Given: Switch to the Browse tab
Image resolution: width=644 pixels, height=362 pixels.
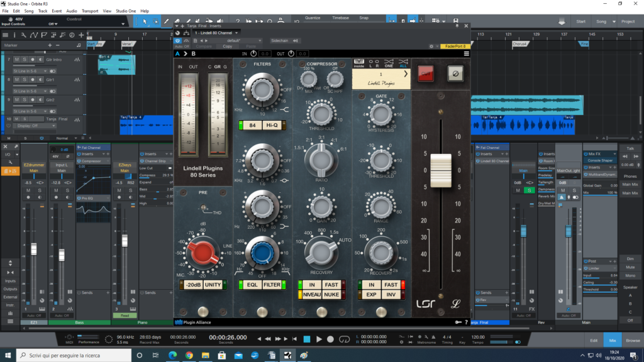Looking at the screenshot, I should tap(633, 340).
